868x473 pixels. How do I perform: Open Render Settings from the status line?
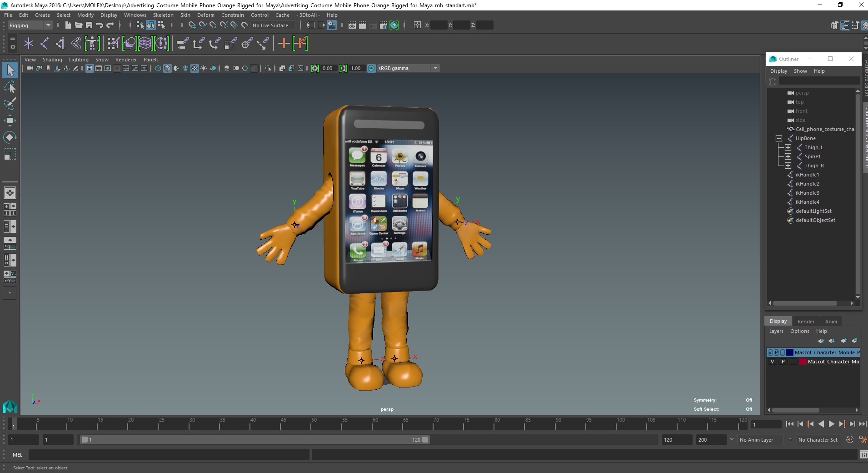pos(384,25)
